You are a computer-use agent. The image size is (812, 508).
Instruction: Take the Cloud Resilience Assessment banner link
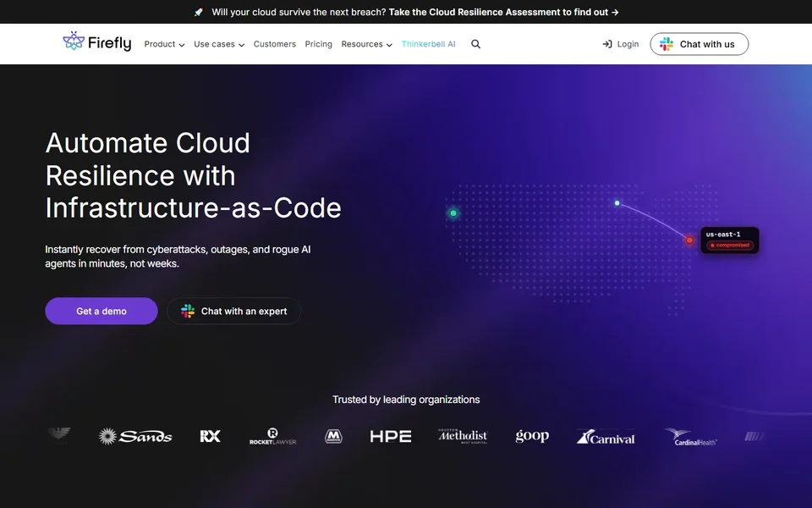504,12
